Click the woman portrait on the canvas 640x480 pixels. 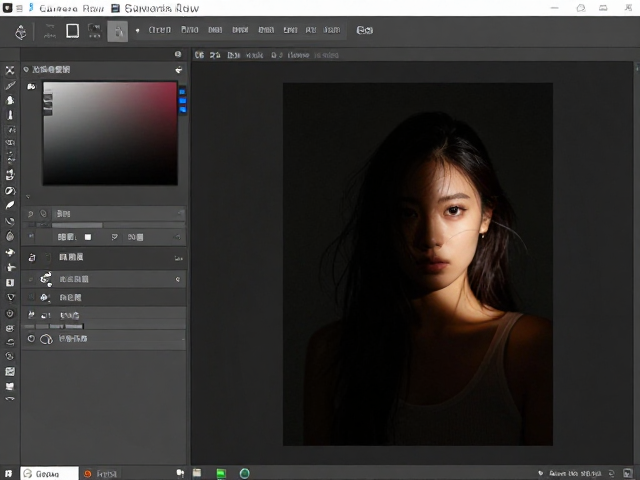pyautogui.click(x=418, y=264)
